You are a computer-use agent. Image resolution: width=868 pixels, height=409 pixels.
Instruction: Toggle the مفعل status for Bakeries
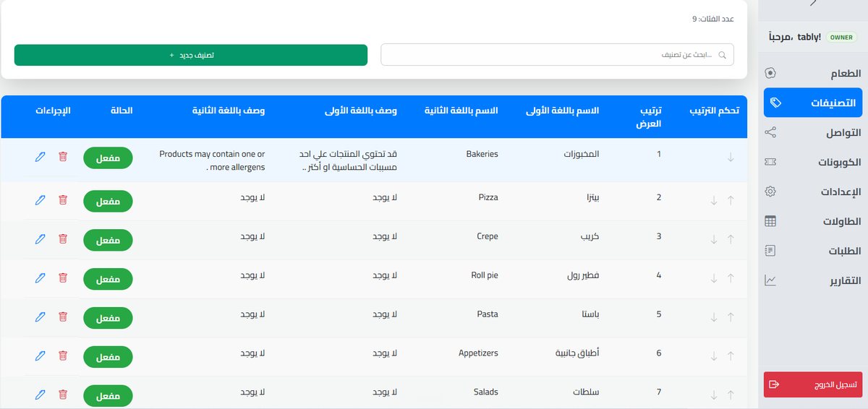(109, 158)
